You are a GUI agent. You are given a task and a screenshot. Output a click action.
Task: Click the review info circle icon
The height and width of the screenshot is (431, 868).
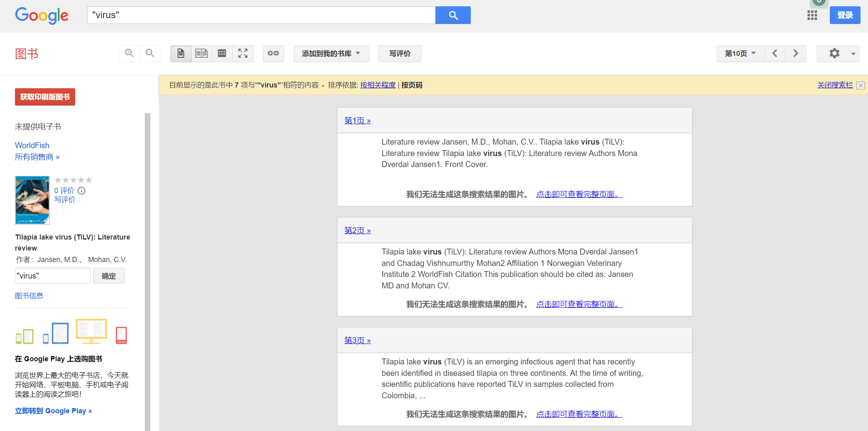pyautogui.click(x=81, y=191)
